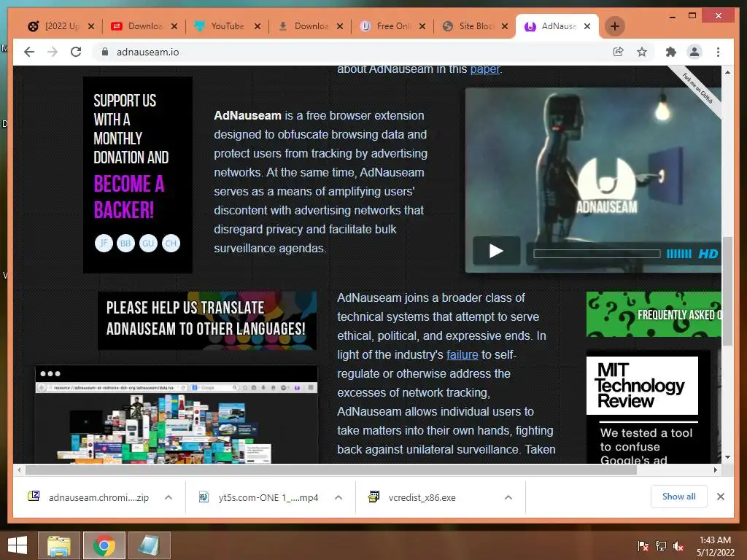The width and height of the screenshot is (747, 560).
Task: Close the [2022 Up tab
Action: click(91, 26)
